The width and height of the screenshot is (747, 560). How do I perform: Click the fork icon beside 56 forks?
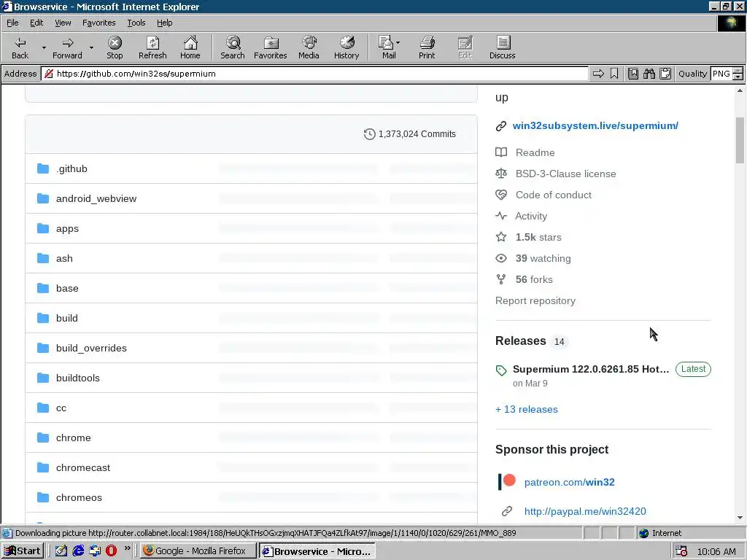click(x=501, y=279)
